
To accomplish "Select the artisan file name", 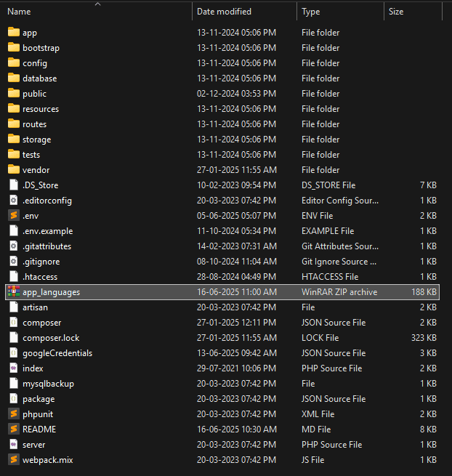I will pyautogui.click(x=35, y=307).
